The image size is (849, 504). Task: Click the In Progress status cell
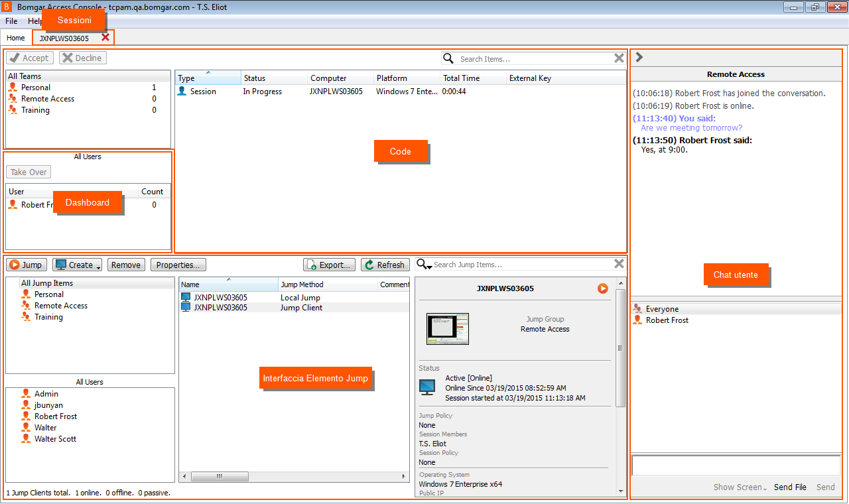tap(263, 92)
